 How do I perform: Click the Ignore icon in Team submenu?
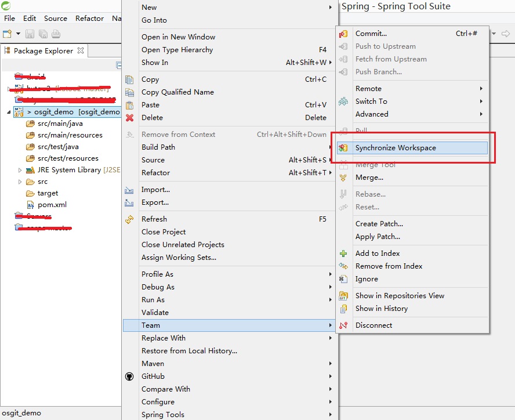(x=343, y=279)
